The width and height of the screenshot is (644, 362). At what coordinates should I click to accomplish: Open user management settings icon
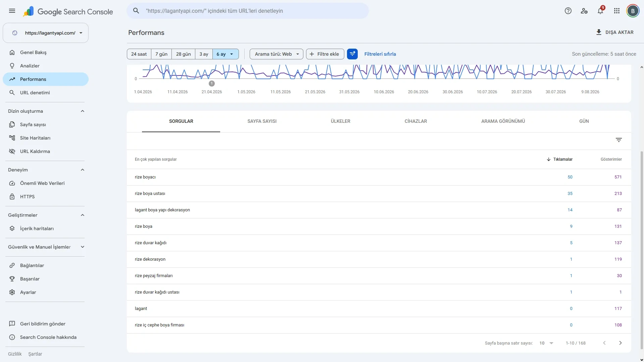click(584, 11)
